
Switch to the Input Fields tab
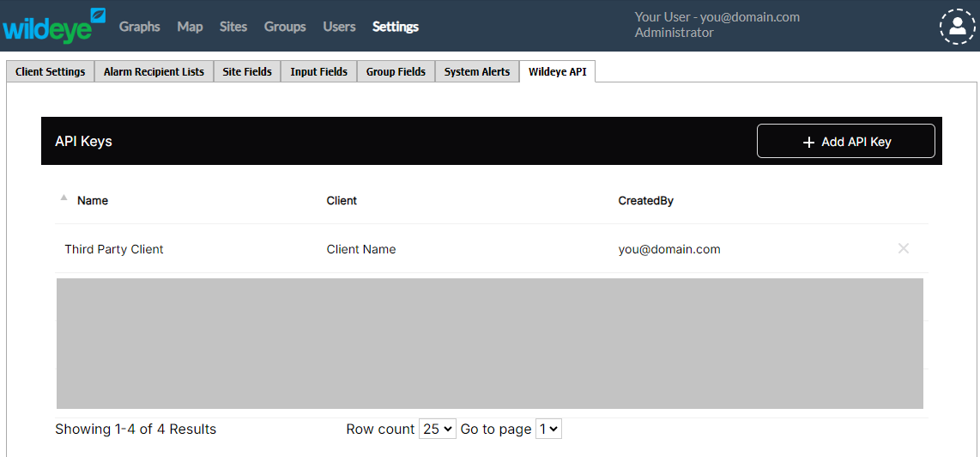(318, 72)
